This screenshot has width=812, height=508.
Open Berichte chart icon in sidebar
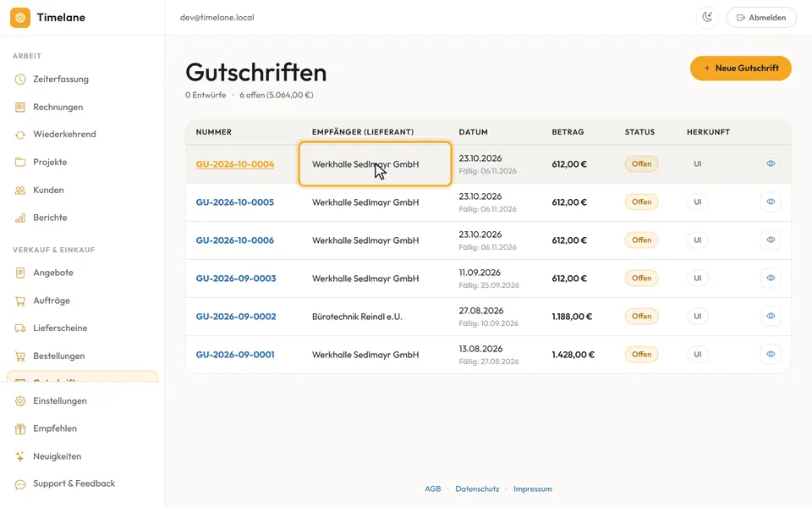pyautogui.click(x=20, y=218)
